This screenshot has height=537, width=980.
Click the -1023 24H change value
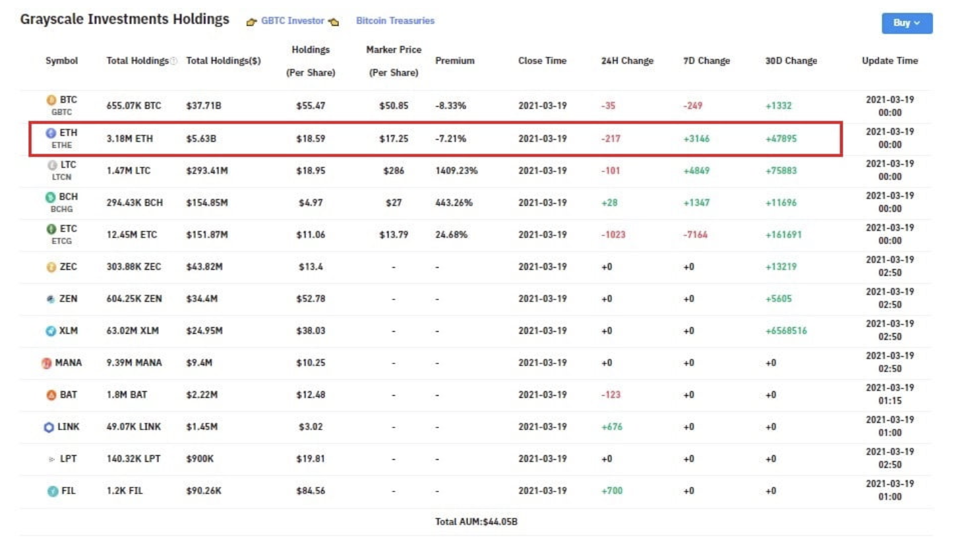(x=613, y=235)
